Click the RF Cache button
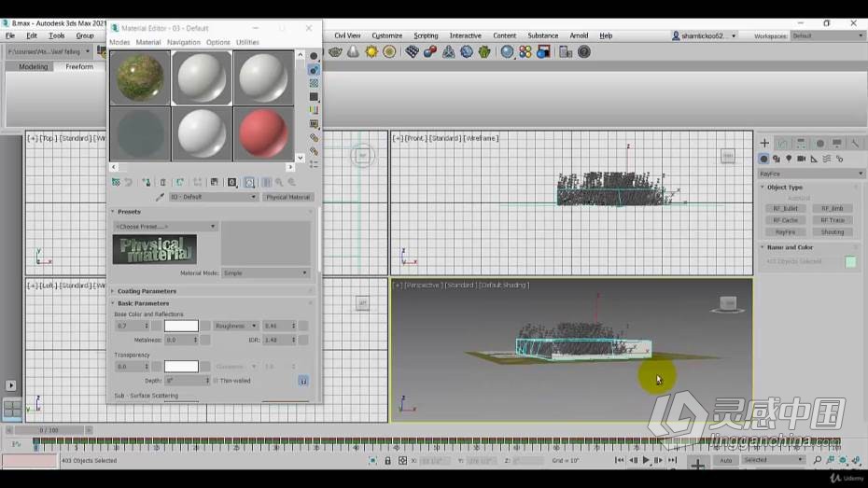 click(786, 220)
